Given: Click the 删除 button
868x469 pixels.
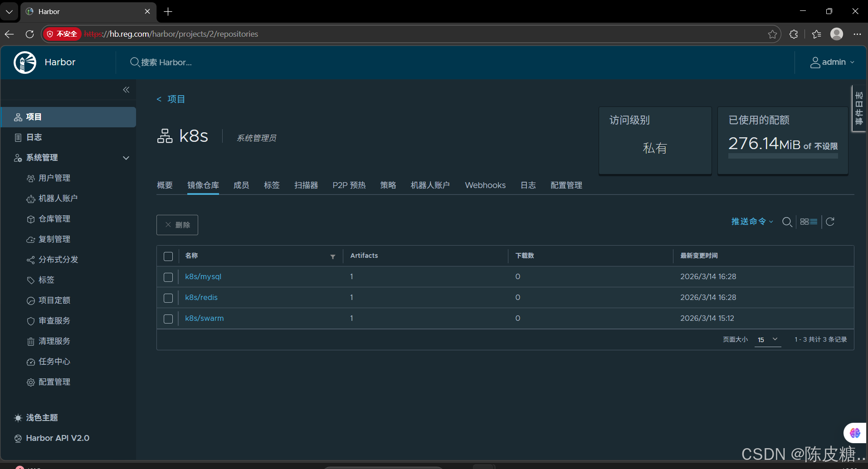Looking at the screenshot, I should 177,225.
